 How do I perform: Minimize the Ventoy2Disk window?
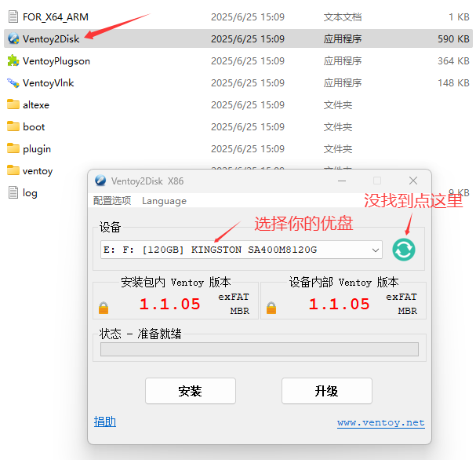point(342,181)
